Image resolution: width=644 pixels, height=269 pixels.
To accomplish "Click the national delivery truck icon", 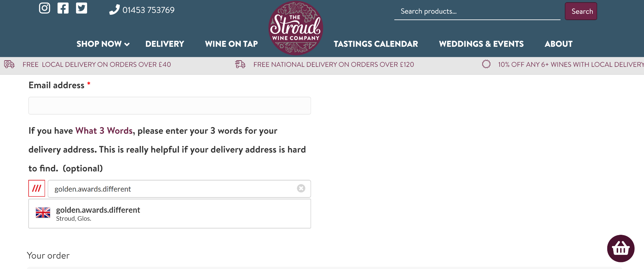I will [240, 64].
